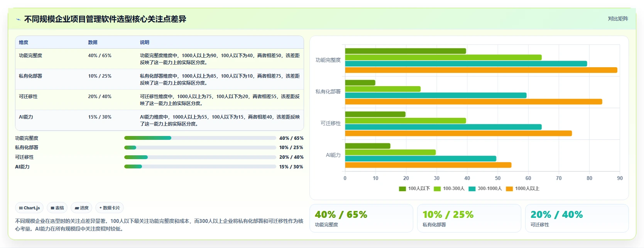Click the 进度 tag chip

81,208
